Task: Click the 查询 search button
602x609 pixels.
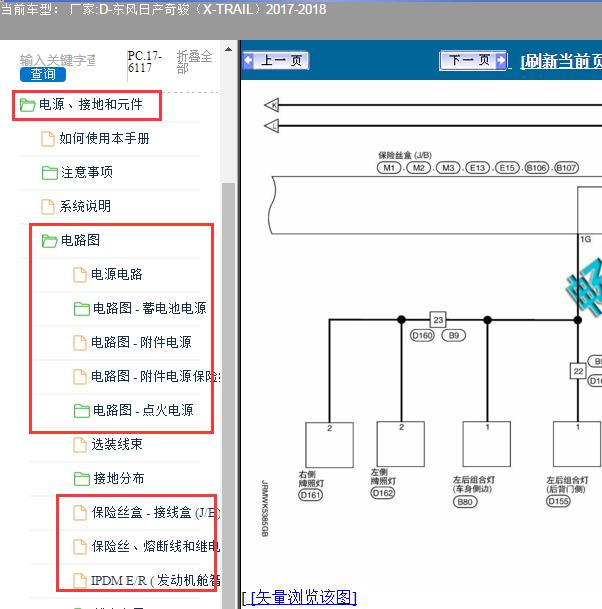Action: click(43, 74)
